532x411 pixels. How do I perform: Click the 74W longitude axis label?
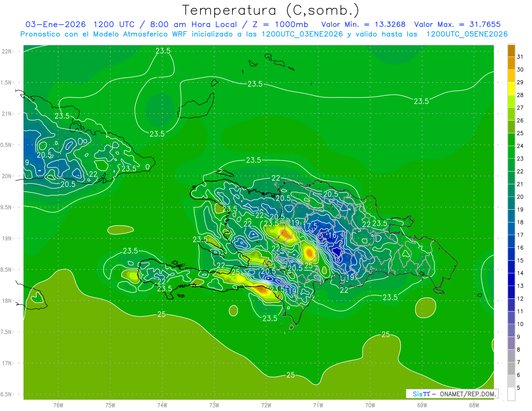(x=162, y=405)
